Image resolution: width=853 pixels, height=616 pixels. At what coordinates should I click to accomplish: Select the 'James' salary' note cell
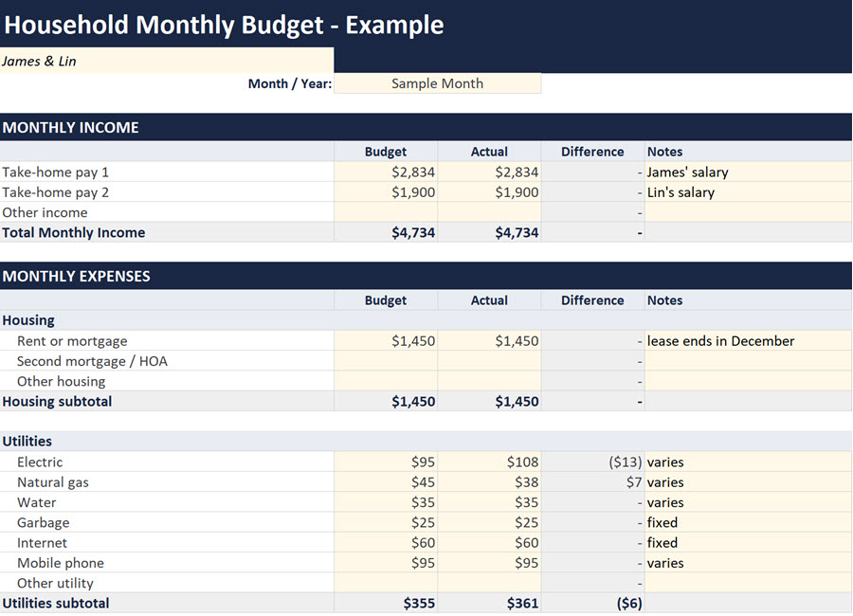pos(748,172)
